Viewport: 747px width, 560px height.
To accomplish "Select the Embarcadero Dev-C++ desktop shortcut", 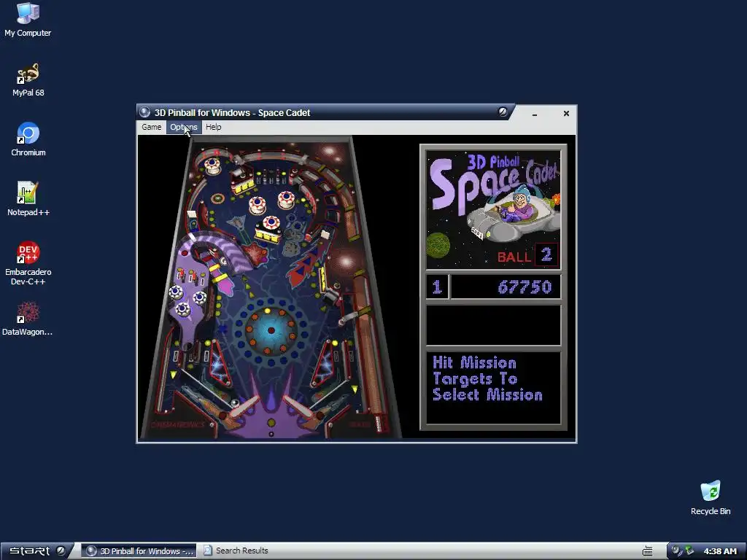I will pos(28,264).
